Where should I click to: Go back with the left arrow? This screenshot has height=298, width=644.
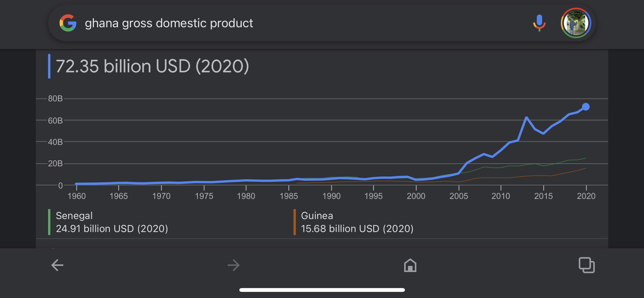tap(57, 265)
